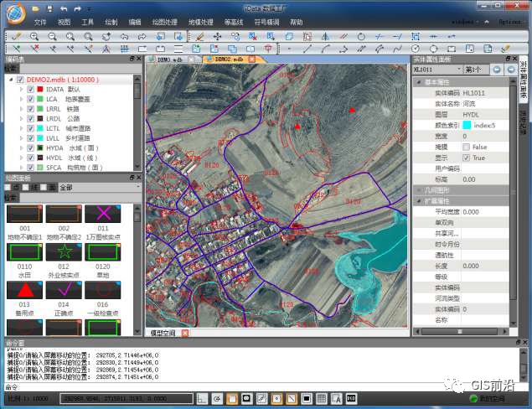Check the 掩膜 False checkbox
The height and width of the screenshot is (409, 532).
[x=467, y=147]
